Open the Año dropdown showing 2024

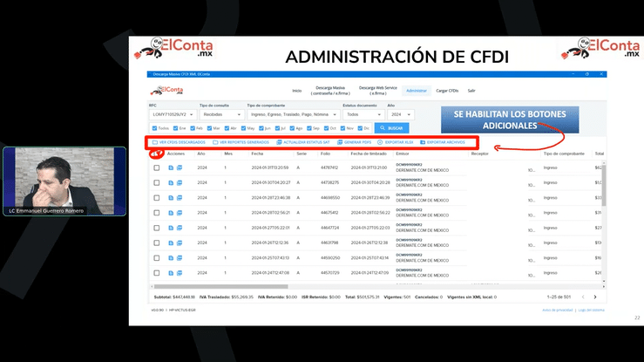click(401, 114)
